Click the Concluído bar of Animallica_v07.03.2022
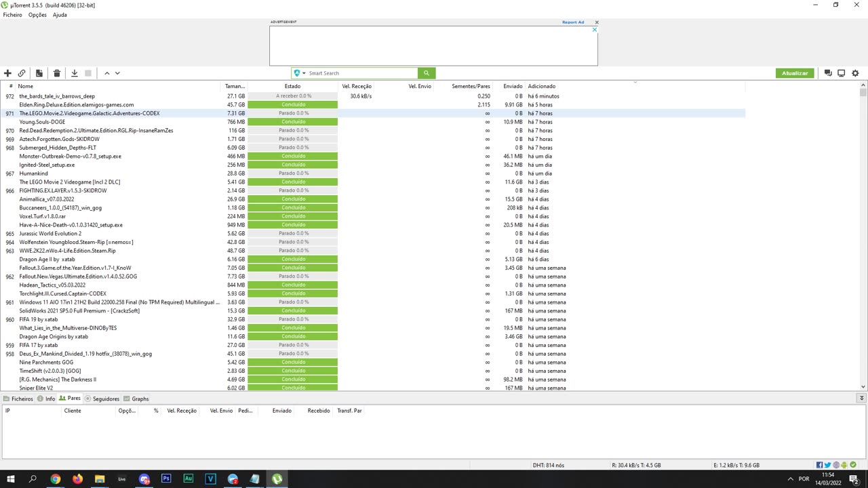This screenshot has width=868, height=488. (x=293, y=199)
